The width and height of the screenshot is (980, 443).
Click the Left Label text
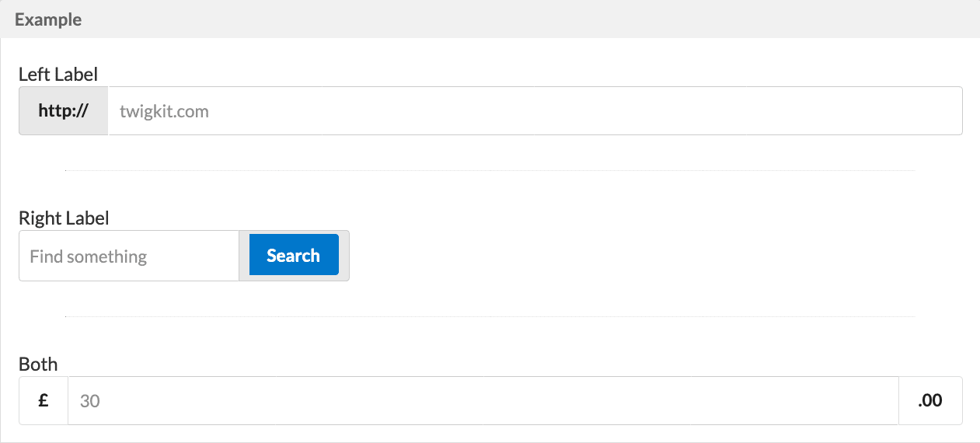point(58,75)
